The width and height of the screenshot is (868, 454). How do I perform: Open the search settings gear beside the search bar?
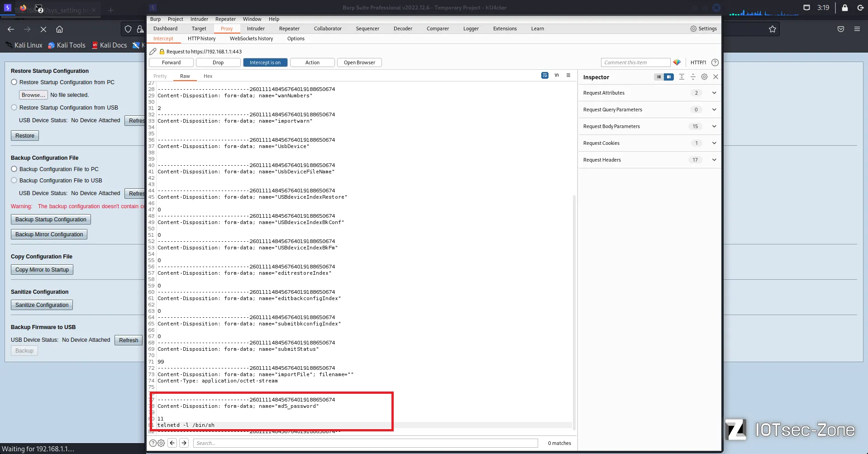point(161,443)
